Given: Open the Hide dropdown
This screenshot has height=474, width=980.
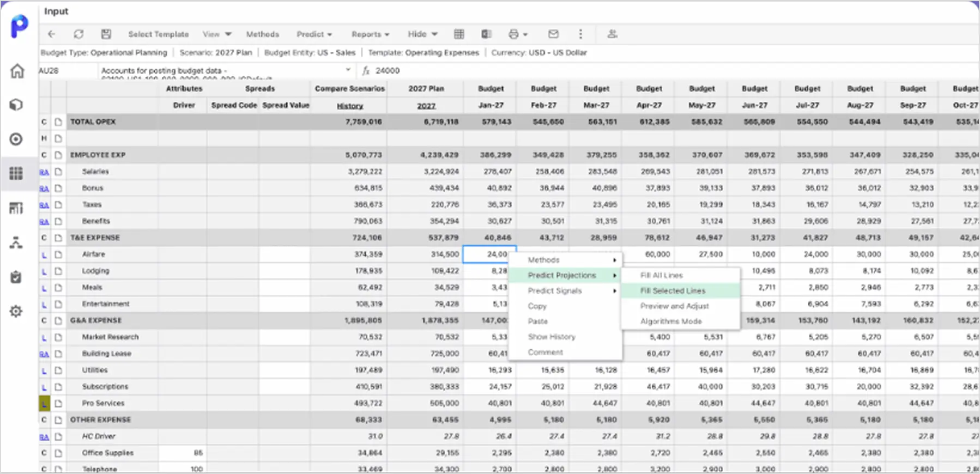Looking at the screenshot, I should (422, 34).
